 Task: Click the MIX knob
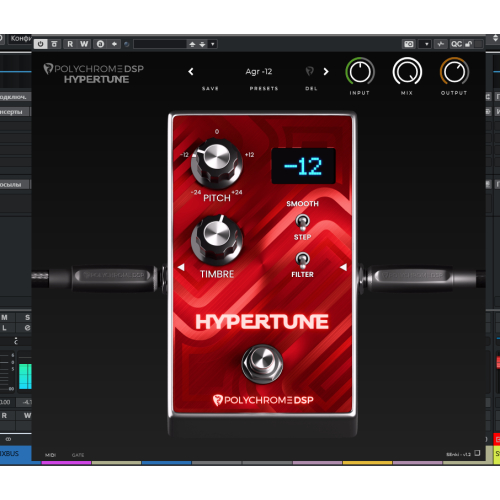coord(407,72)
